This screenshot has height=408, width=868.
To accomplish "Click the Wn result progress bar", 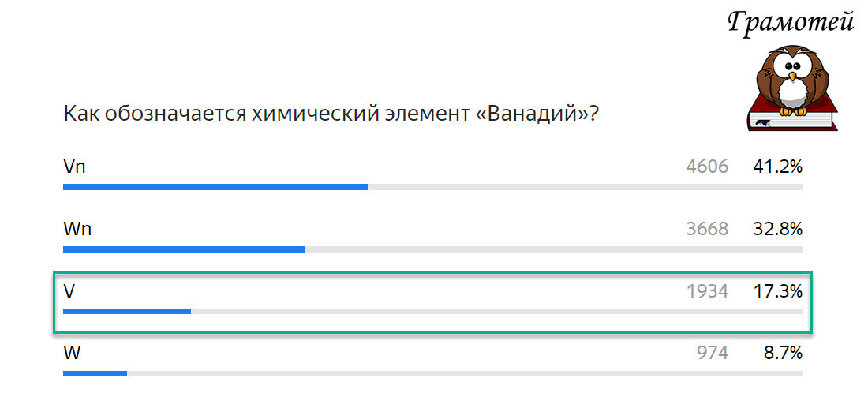I will click(433, 249).
